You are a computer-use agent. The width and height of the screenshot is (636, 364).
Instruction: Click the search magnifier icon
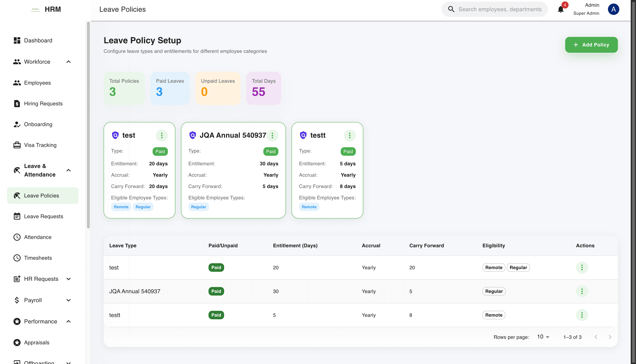(x=451, y=9)
